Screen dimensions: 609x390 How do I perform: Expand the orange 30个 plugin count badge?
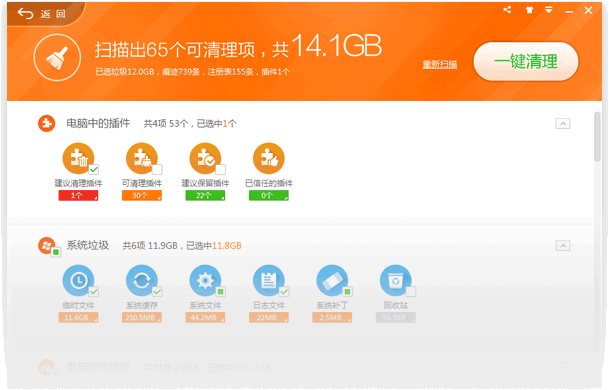[x=142, y=195]
